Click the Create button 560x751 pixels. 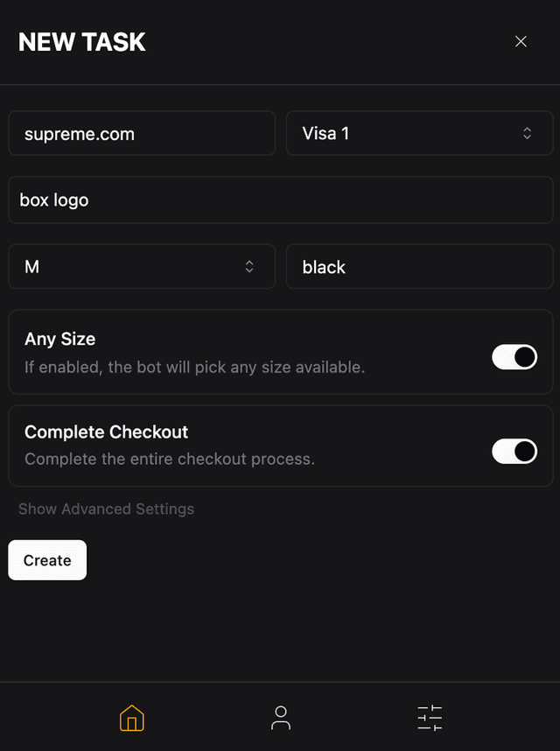[47, 560]
